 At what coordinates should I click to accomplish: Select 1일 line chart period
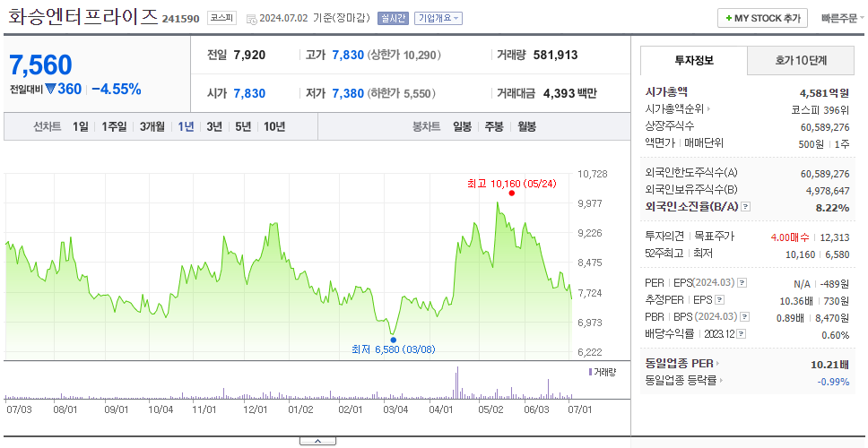pos(81,127)
